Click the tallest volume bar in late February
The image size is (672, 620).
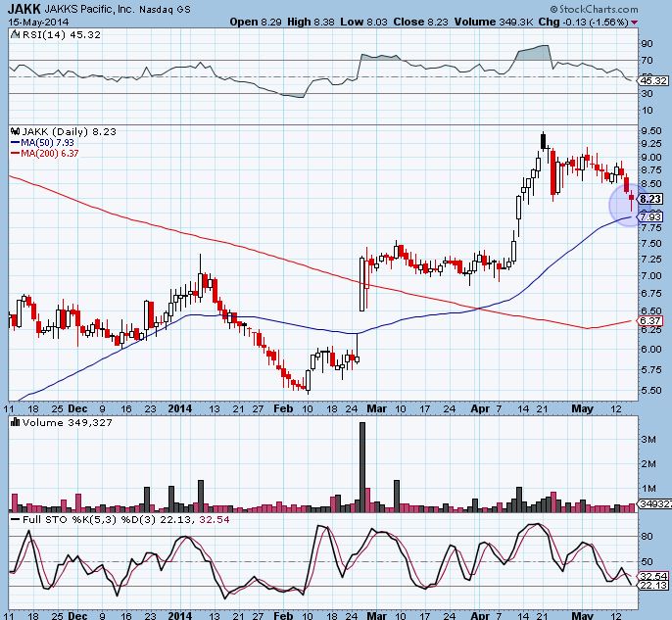coord(362,467)
